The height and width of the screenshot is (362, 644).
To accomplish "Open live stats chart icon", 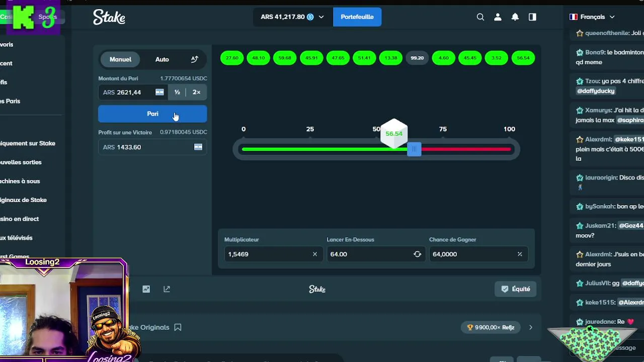I will point(146,289).
